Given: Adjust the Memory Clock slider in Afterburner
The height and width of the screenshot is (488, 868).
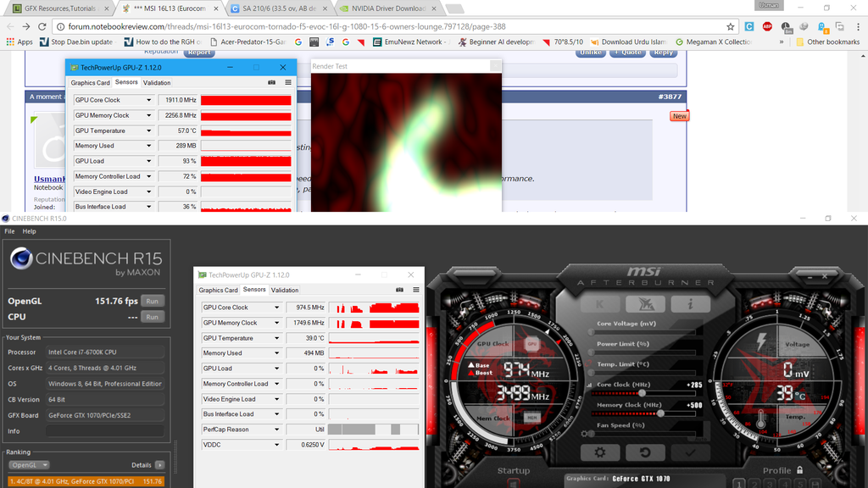Looking at the screenshot, I should 661,413.
